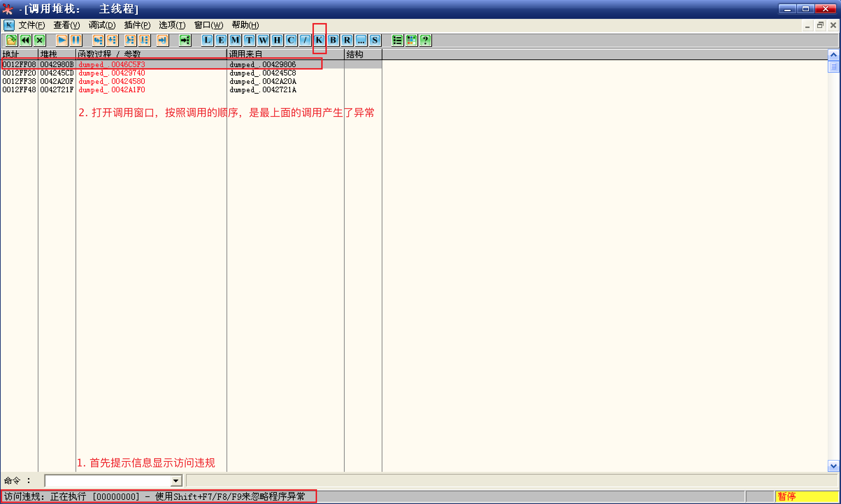The height and width of the screenshot is (504, 841).
Task: Click the Pause execution toolbar icon
Action: coord(76,40)
